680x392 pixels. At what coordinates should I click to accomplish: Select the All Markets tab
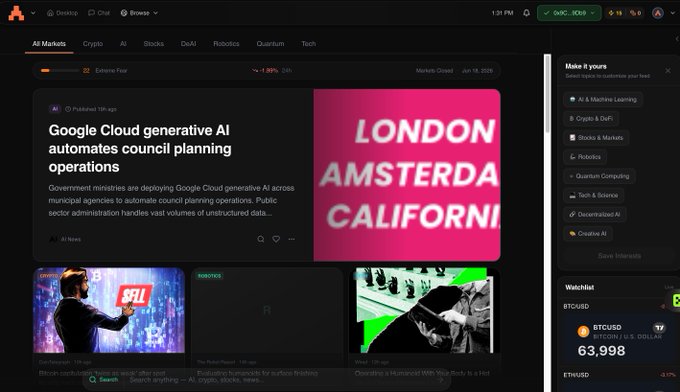pyautogui.click(x=49, y=44)
